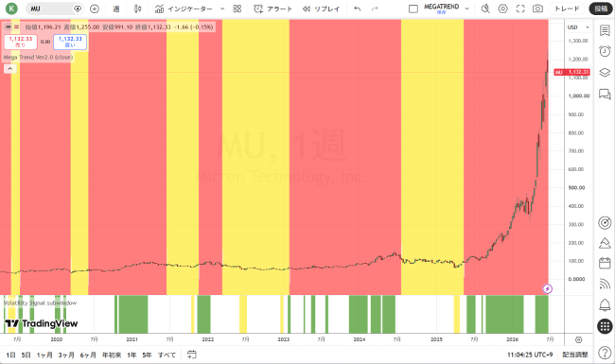Select the Mega Trend Ver2.0 indicator label

coord(38,58)
